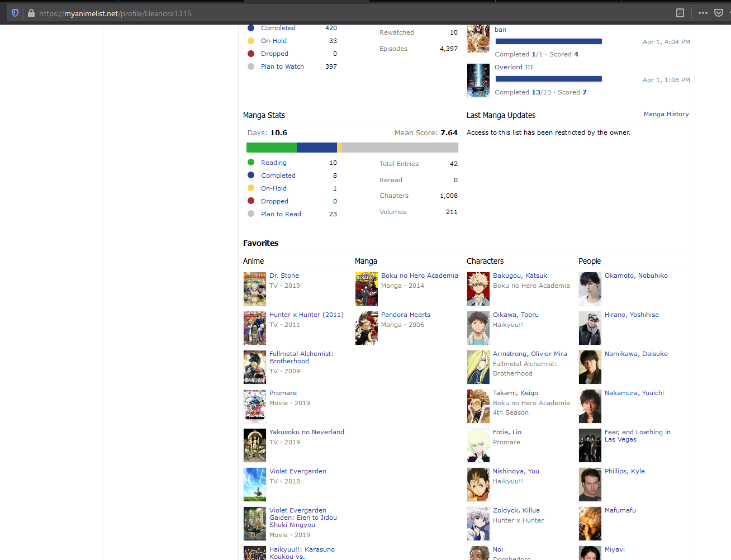Open Violet Evergarden TV 2018 link
731x560 pixels.
(298, 471)
